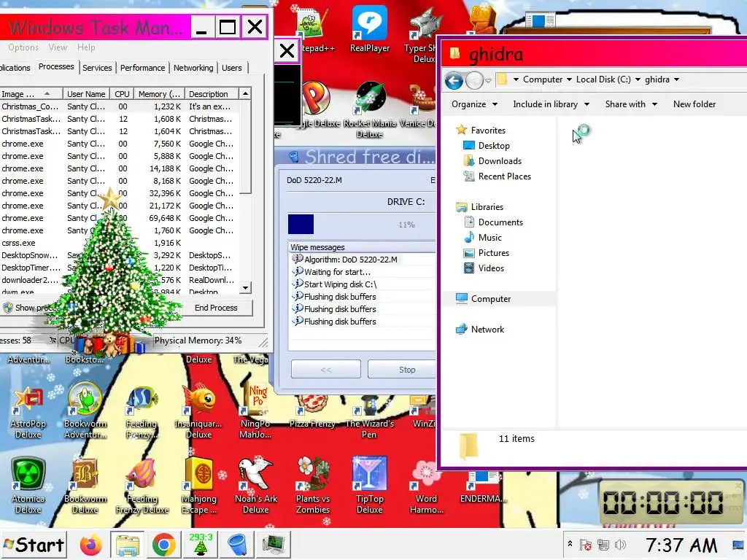The width and height of the screenshot is (747, 560).
Task: Click Back arrow in ghidra window
Action: tap(454, 80)
